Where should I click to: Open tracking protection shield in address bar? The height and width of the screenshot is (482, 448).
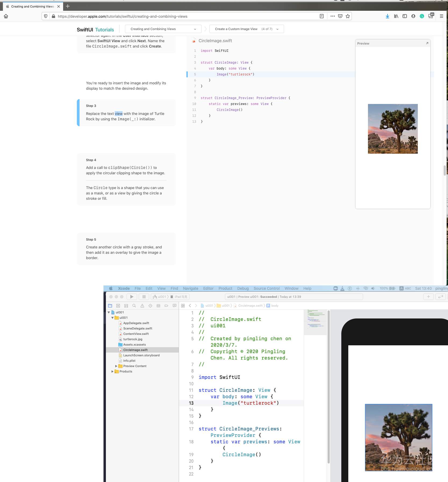tap(46, 16)
